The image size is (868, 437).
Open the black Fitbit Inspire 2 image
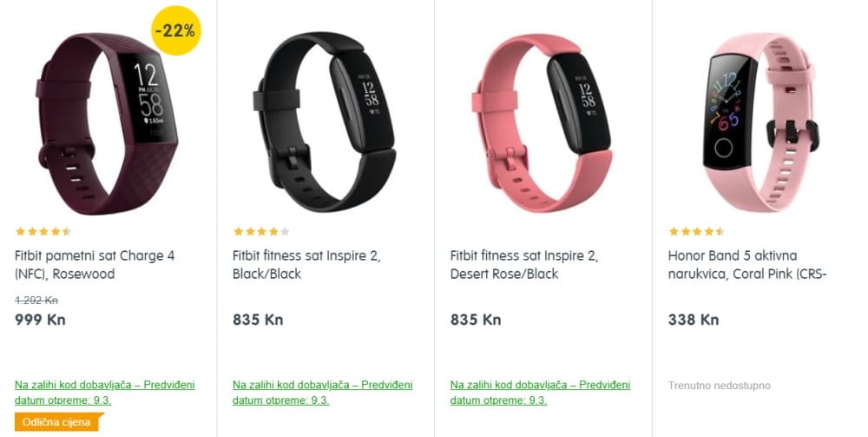point(325,122)
